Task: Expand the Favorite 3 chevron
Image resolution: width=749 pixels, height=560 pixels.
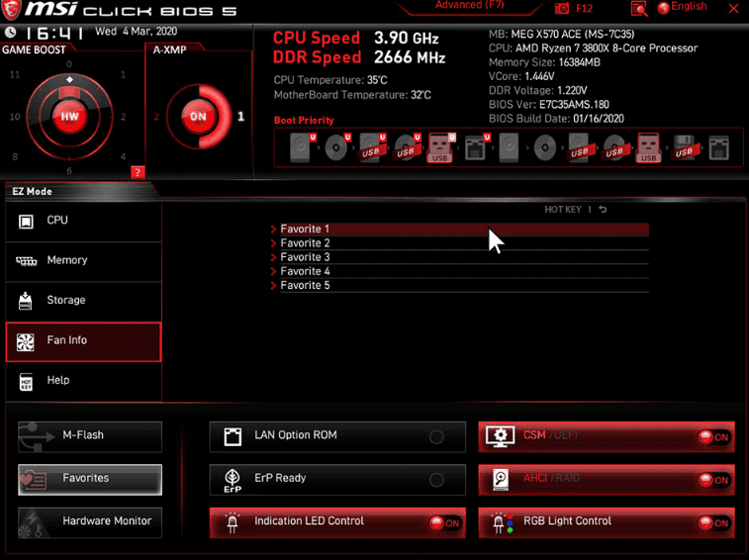Action: coord(274,257)
